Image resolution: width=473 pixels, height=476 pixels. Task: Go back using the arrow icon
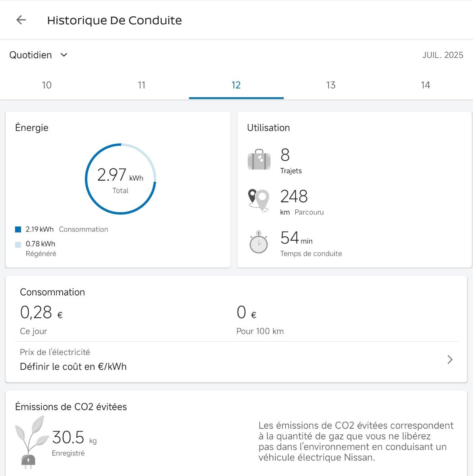[x=21, y=20]
